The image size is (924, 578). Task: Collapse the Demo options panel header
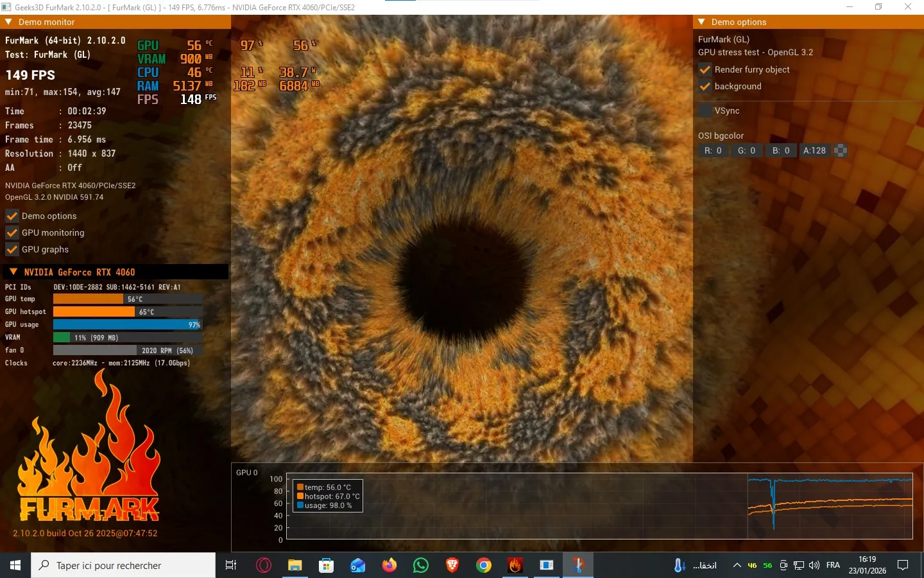coord(701,22)
